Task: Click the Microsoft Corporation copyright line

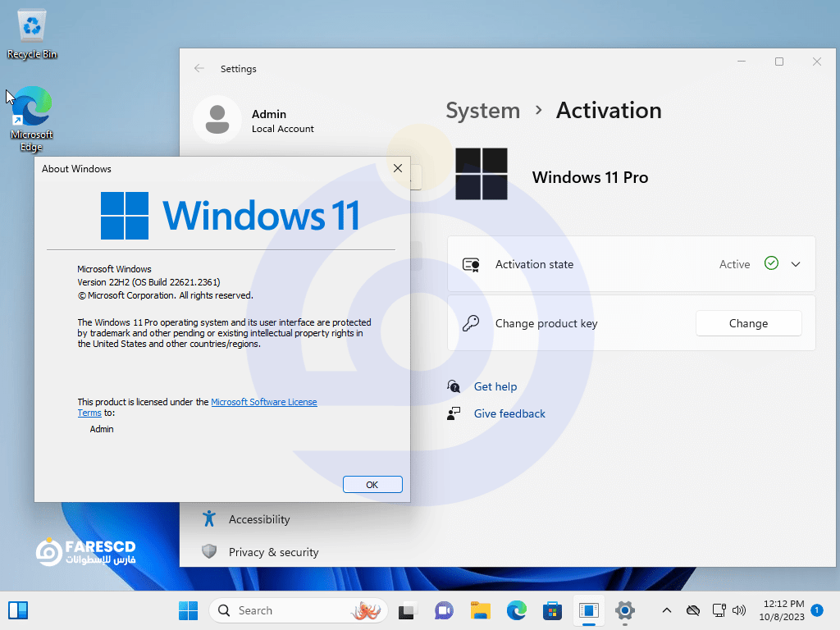Action: 166,295
